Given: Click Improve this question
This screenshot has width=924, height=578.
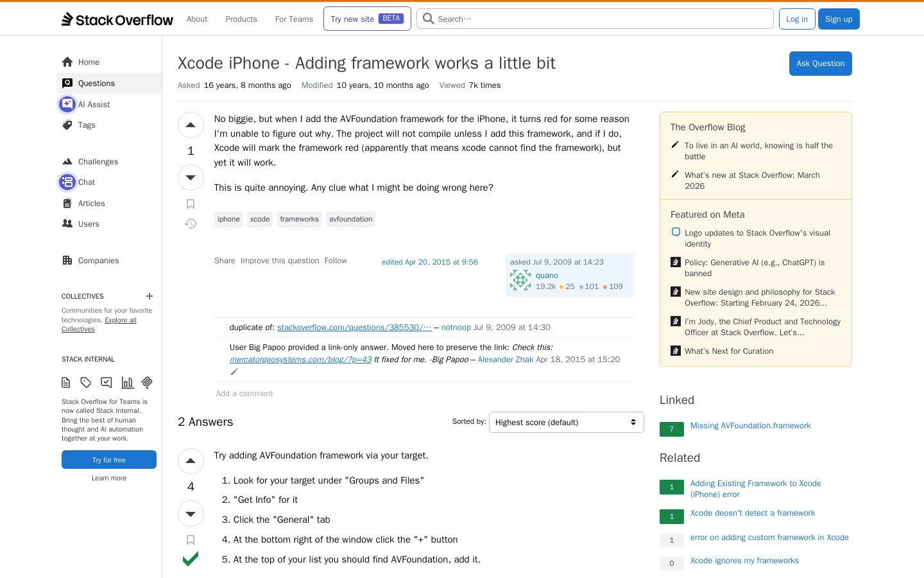Looking at the screenshot, I should 280,261.
